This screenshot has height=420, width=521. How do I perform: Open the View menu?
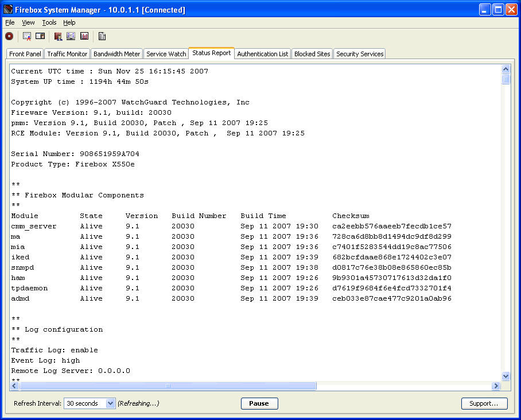click(28, 22)
